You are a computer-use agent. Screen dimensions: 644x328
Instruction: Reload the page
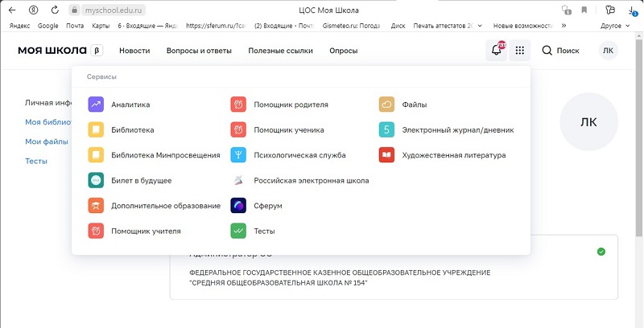pos(55,10)
